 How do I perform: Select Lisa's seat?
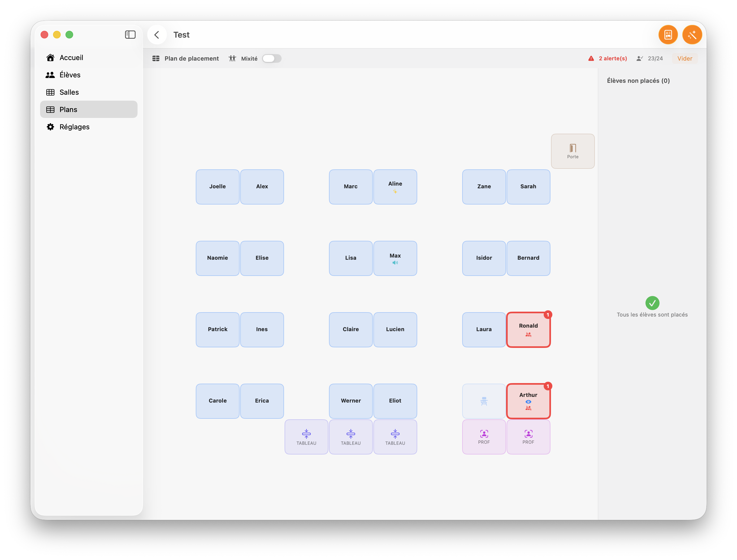click(351, 258)
